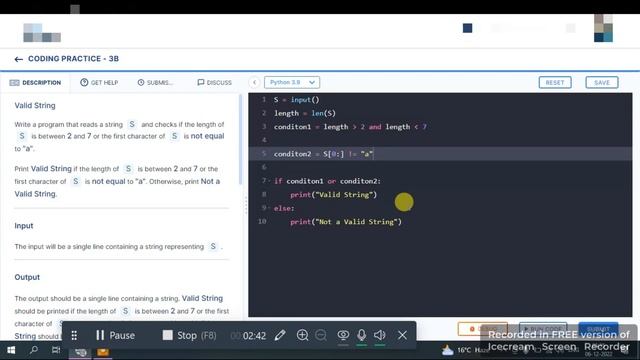The width and height of the screenshot is (640, 360).
Task: Collapse the if block fold arrow on line 7
Action: (269, 181)
